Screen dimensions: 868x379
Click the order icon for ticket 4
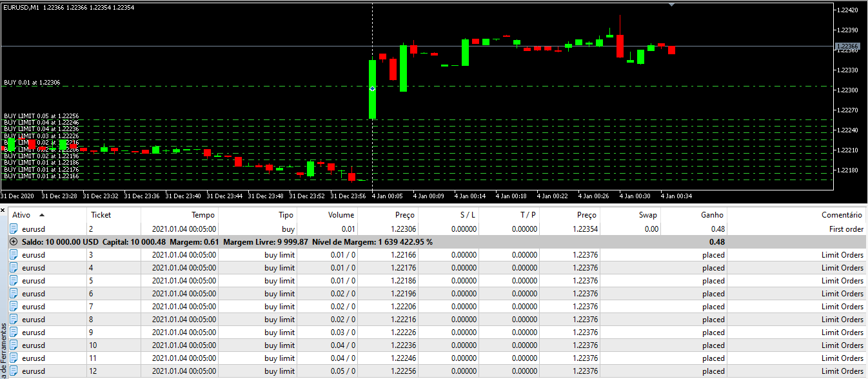[14, 267]
